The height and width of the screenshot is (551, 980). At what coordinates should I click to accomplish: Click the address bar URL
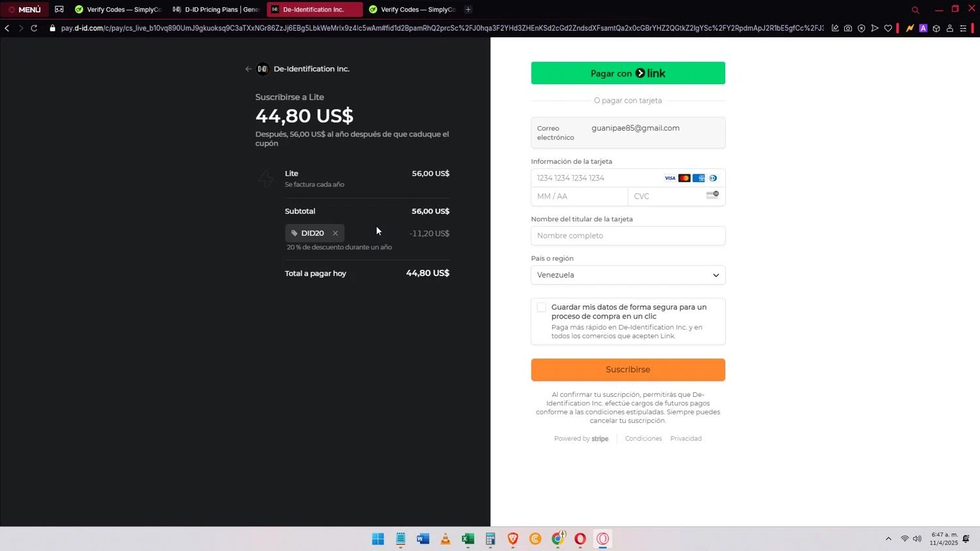(x=442, y=28)
